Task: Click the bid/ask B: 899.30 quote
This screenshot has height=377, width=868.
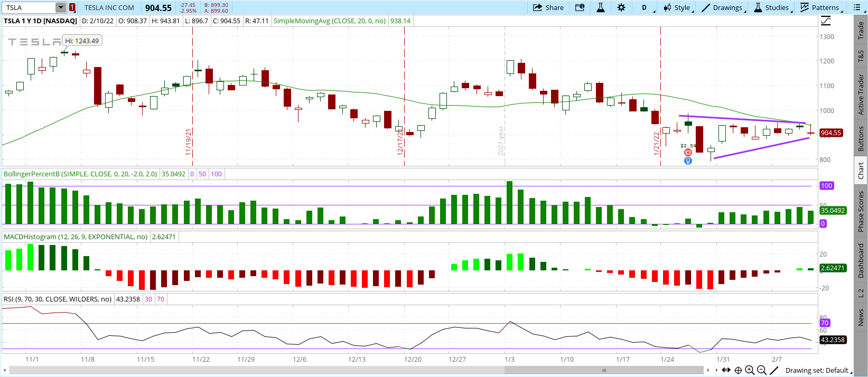Action: coord(216,5)
